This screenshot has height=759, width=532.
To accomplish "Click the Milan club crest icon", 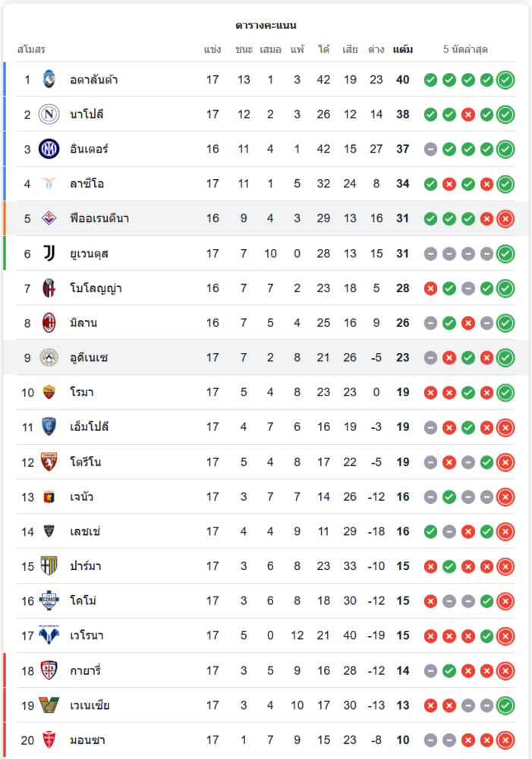I will tap(49, 323).
